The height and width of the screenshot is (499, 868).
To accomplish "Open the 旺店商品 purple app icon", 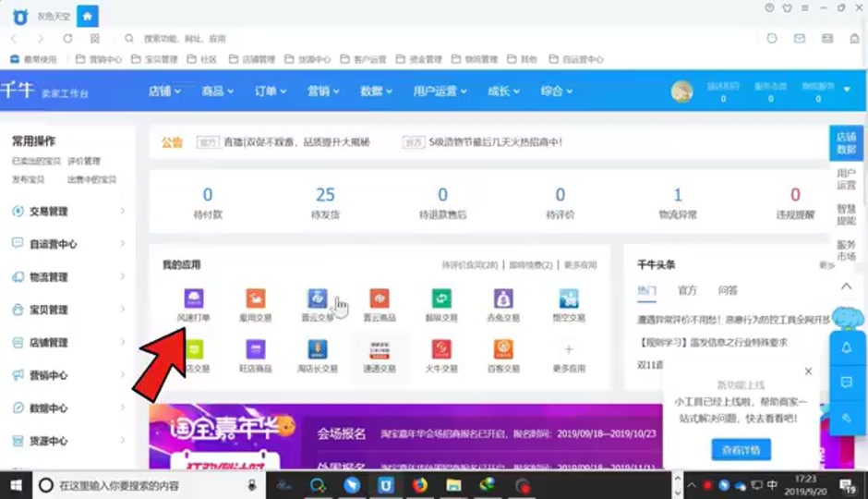I will point(255,349).
